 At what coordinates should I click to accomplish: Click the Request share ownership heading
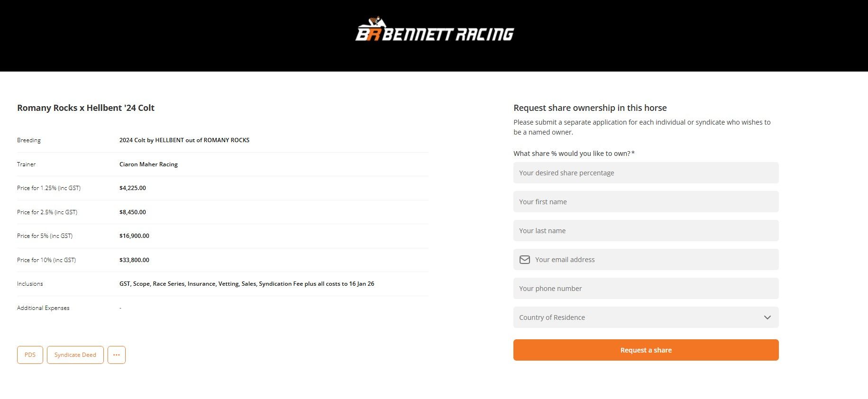(590, 108)
